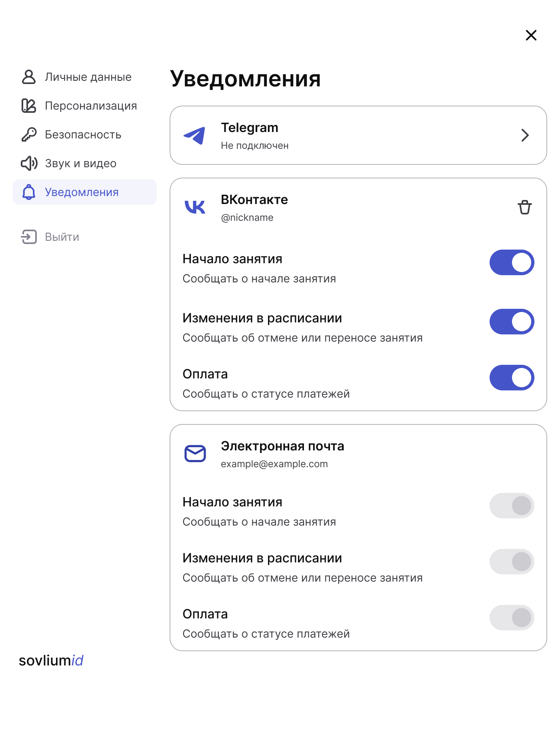Click Выйти to log out
This screenshot has width=560, height=736.
(x=62, y=237)
